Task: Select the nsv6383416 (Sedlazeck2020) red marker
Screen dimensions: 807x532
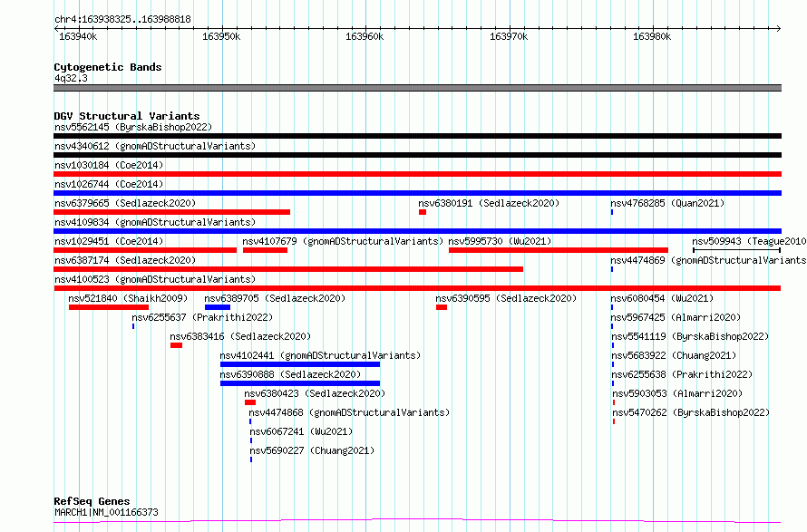Action: 177,345
